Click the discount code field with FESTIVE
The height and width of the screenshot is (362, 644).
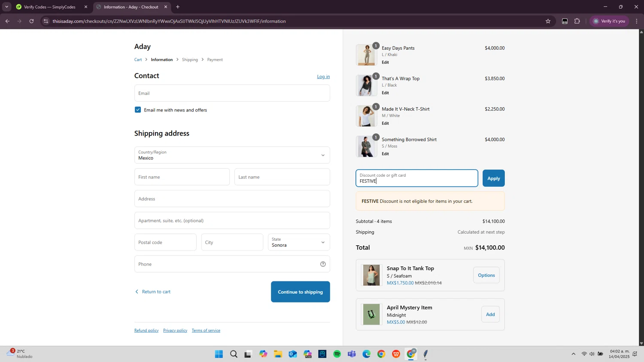(417, 178)
